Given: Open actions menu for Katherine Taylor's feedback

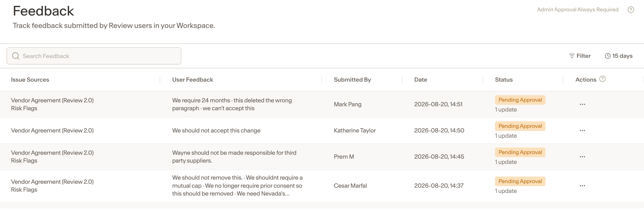Looking at the screenshot, I should pyautogui.click(x=582, y=131).
